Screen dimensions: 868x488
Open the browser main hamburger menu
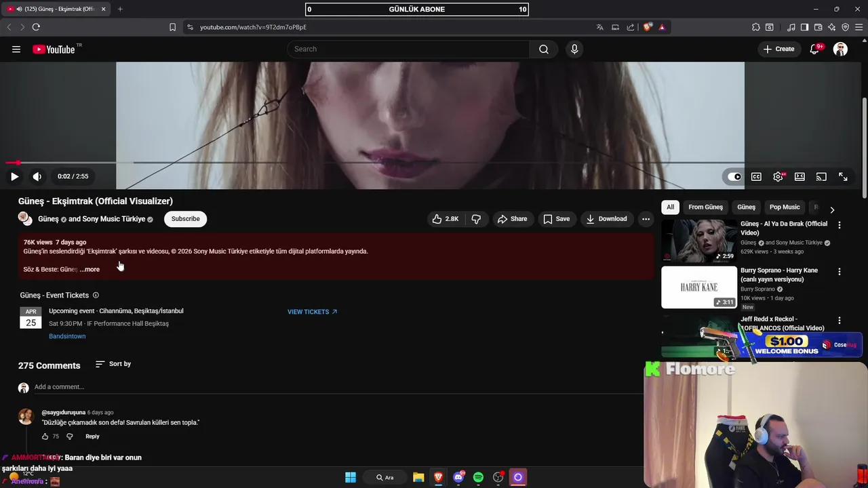[x=858, y=27]
